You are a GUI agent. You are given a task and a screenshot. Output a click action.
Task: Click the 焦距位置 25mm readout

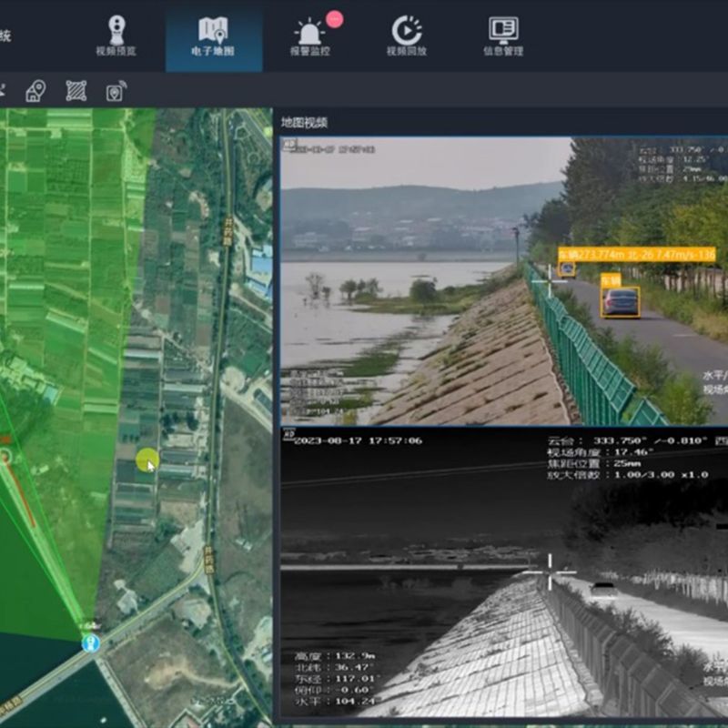[x=594, y=463]
